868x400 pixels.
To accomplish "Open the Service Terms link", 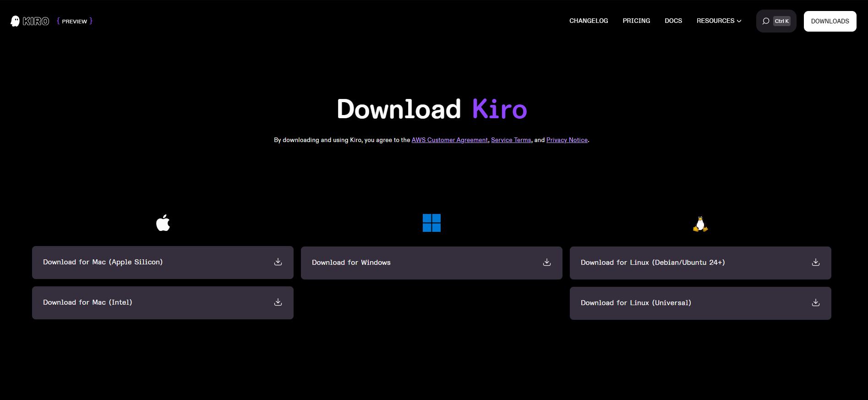I will 511,140.
